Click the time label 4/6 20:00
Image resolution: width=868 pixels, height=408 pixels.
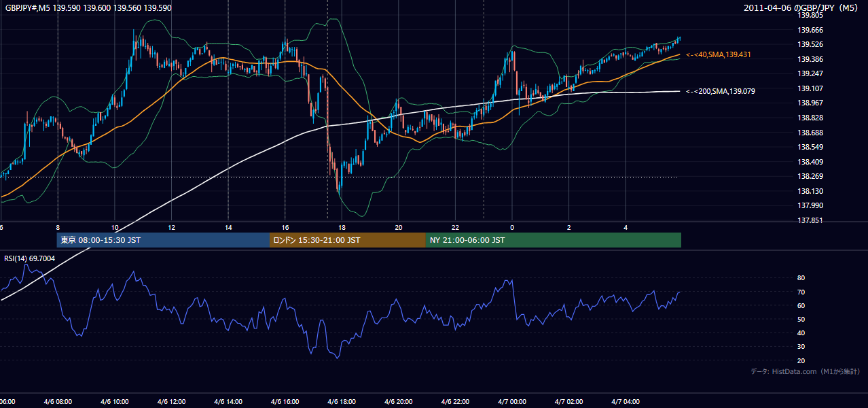point(399,402)
